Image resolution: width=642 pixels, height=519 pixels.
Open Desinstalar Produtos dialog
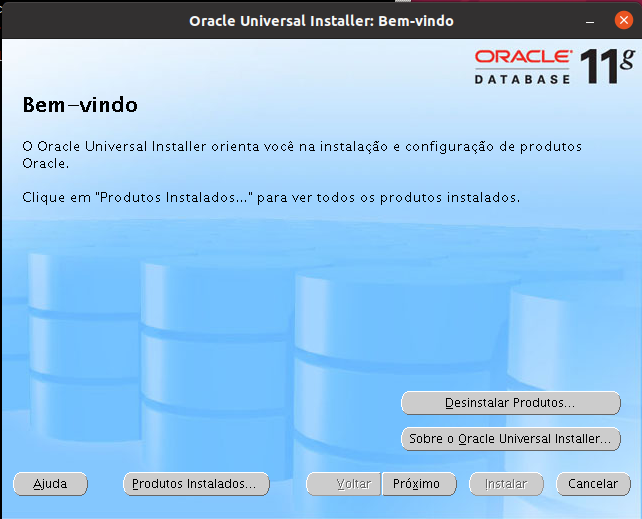(x=511, y=403)
